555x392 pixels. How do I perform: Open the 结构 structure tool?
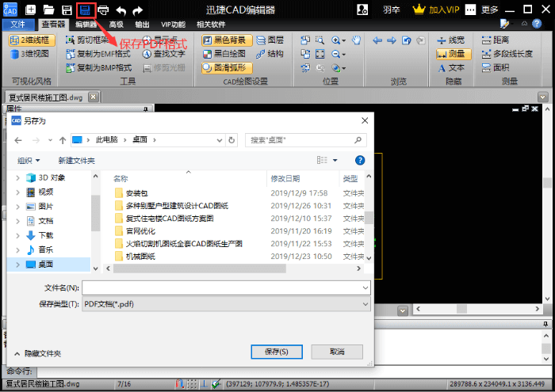point(270,54)
